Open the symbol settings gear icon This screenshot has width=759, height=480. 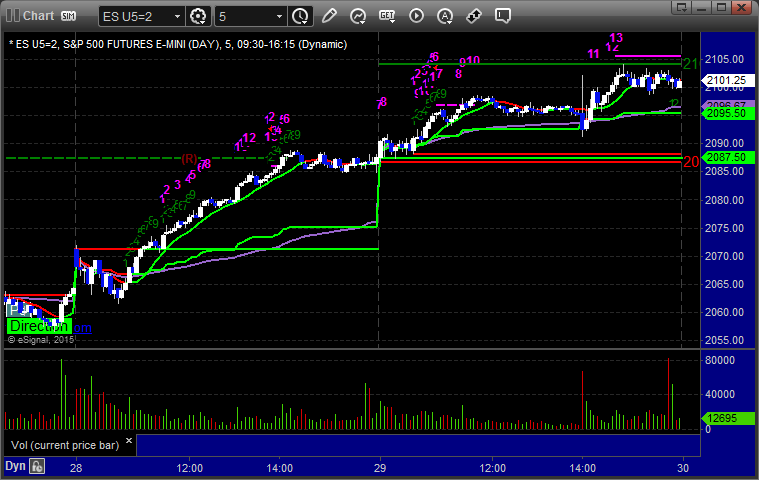(198, 16)
